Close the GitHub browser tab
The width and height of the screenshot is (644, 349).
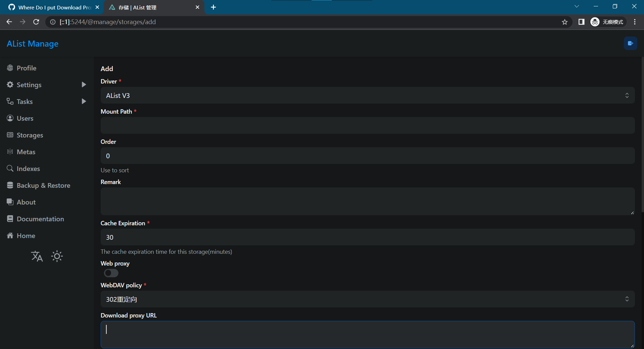click(x=97, y=7)
